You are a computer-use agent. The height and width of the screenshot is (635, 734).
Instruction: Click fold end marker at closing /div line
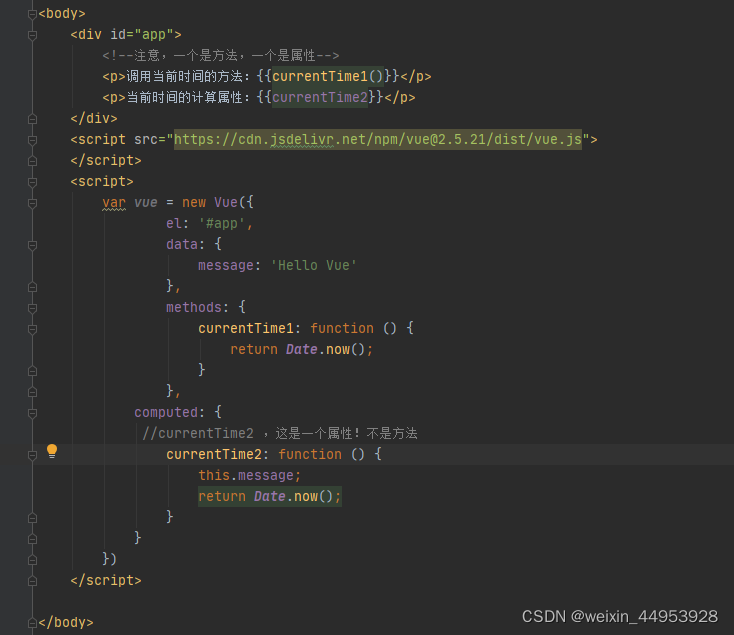coord(32,119)
